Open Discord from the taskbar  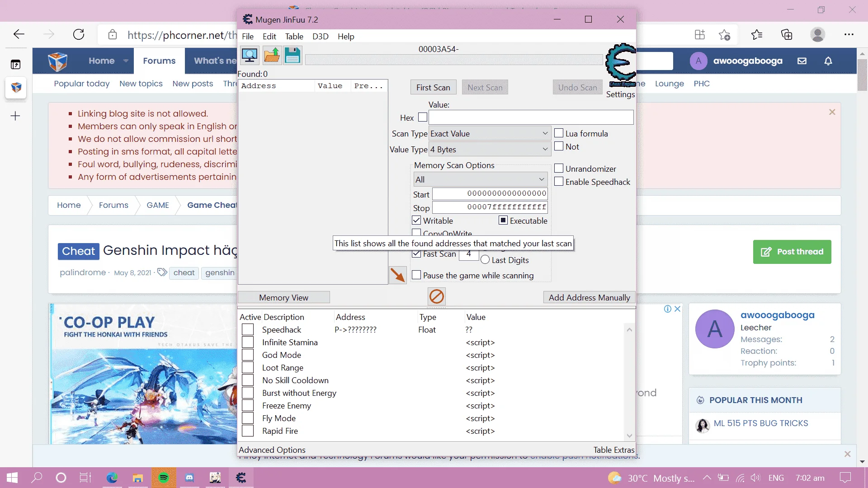click(x=189, y=478)
